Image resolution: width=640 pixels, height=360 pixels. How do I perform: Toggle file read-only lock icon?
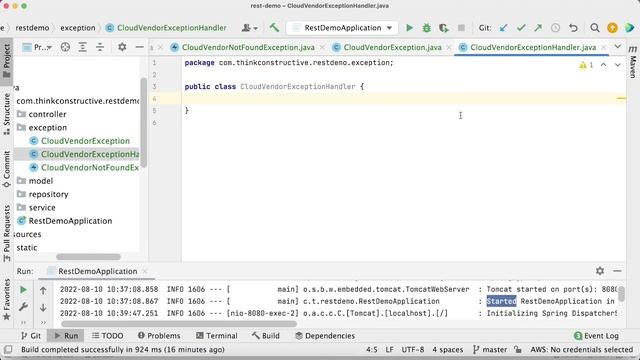[518, 349]
